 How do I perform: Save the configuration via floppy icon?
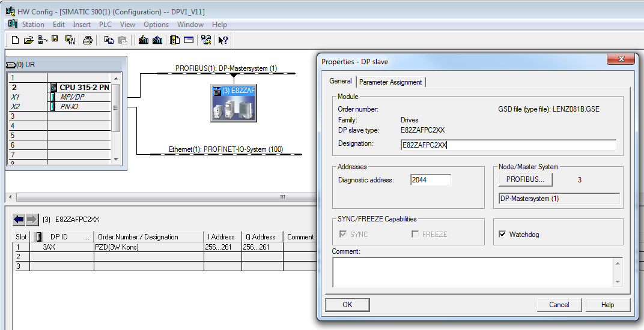55,40
